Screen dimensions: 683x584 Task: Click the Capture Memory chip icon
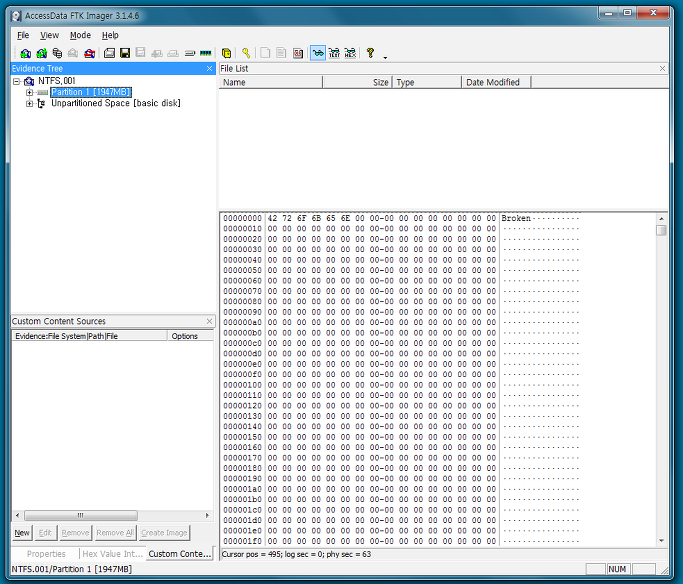[x=206, y=53]
